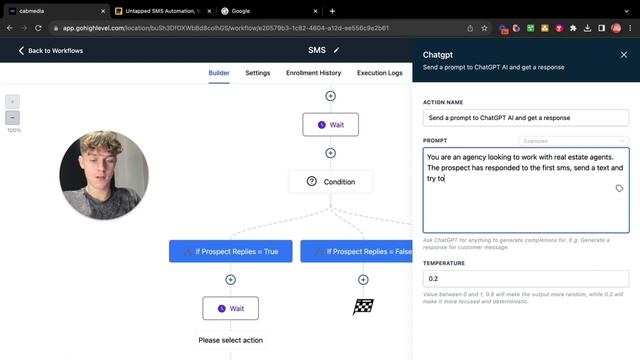Switch to Untapped SMS Automation browser tab
The width and height of the screenshot is (640, 360).
point(162,11)
